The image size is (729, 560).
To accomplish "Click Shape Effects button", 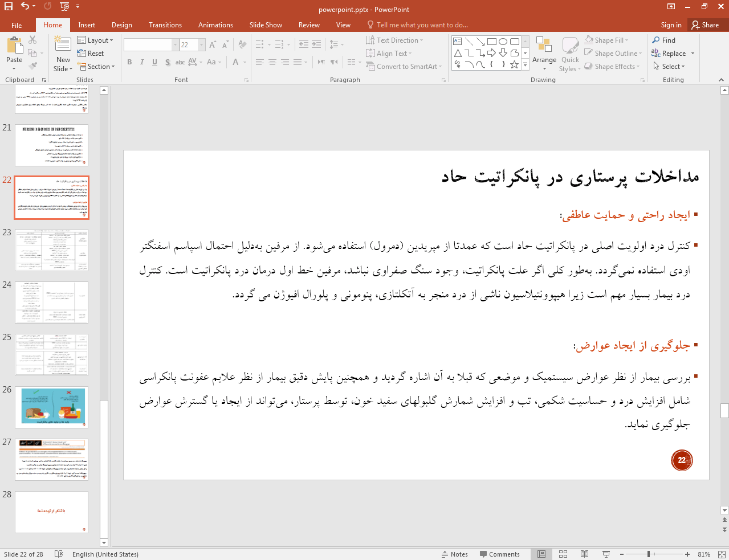I will click(612, 67).
